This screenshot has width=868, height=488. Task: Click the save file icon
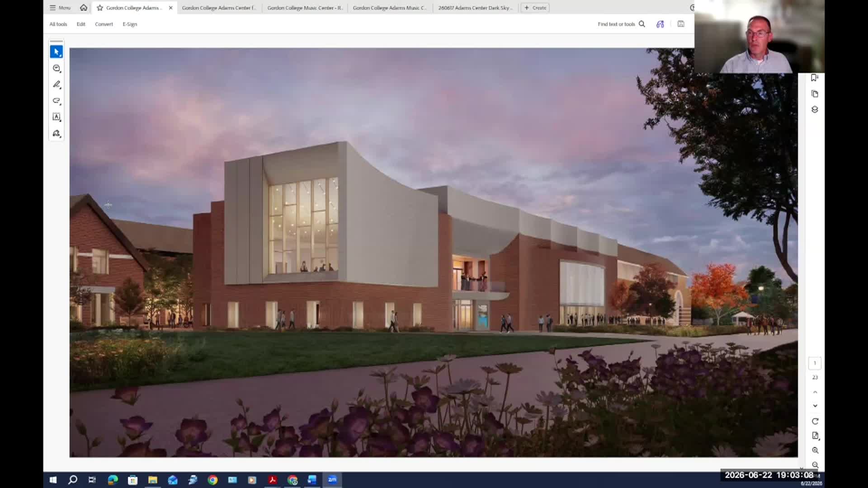click(x=681, y=24)
